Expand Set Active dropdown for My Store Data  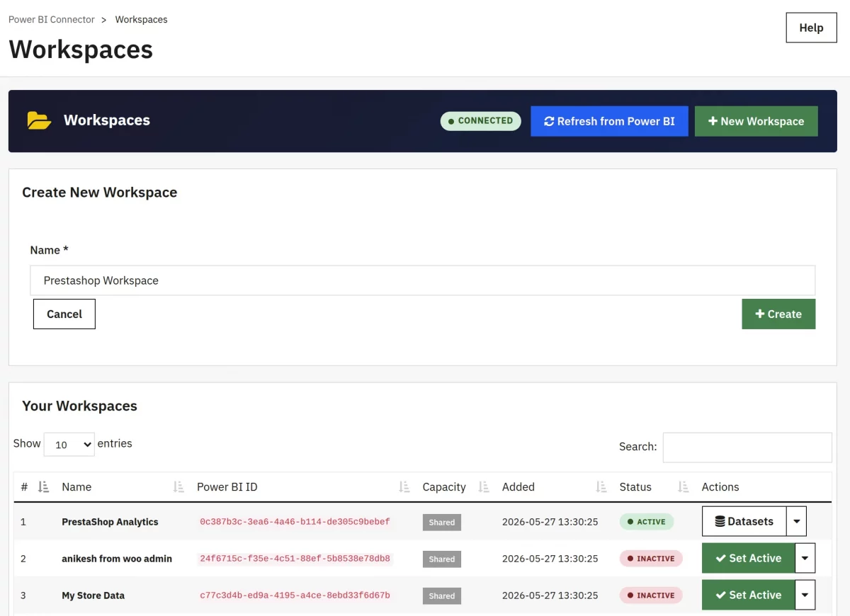coord(805,595)
